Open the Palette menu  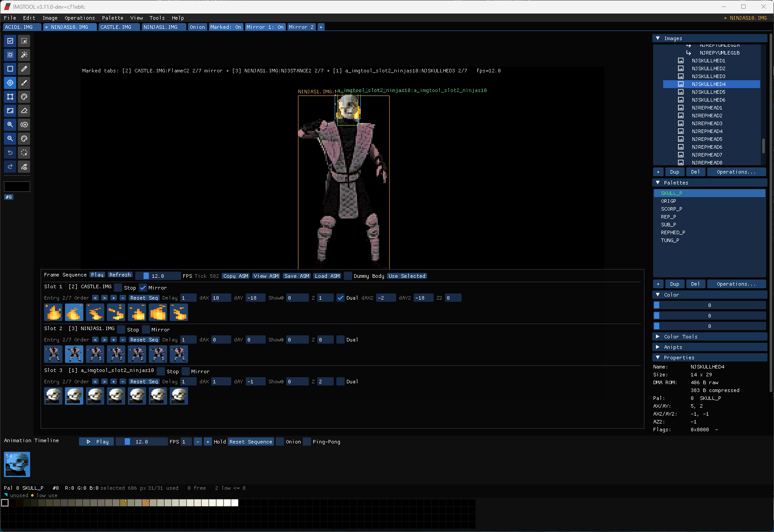113,18
